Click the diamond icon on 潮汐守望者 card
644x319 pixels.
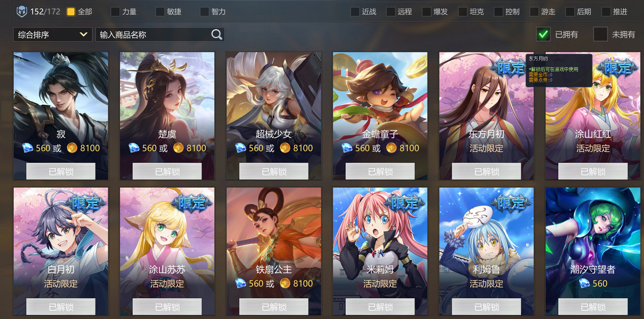584,283
